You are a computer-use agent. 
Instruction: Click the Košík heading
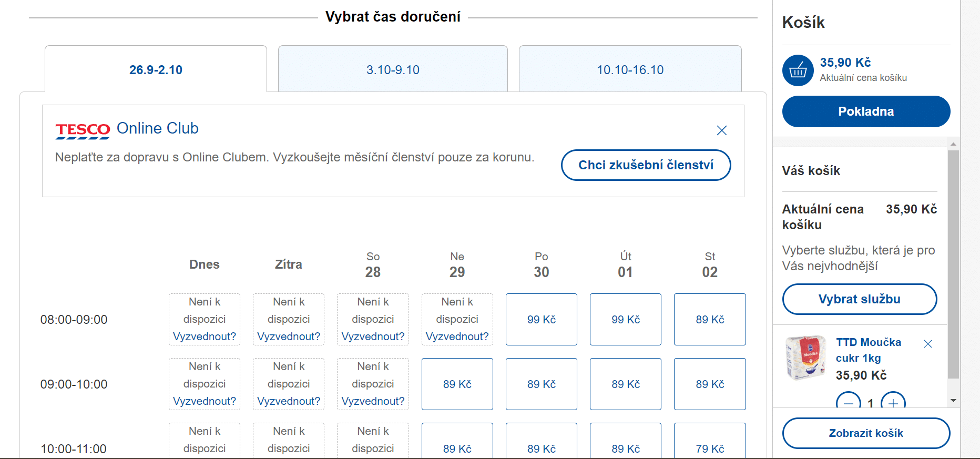click(803, 23)
